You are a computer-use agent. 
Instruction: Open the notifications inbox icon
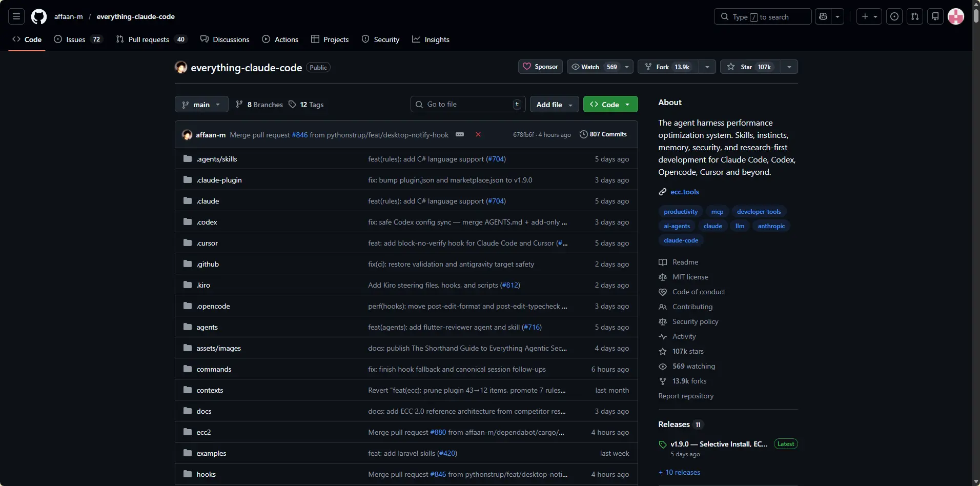click(935, 16)
